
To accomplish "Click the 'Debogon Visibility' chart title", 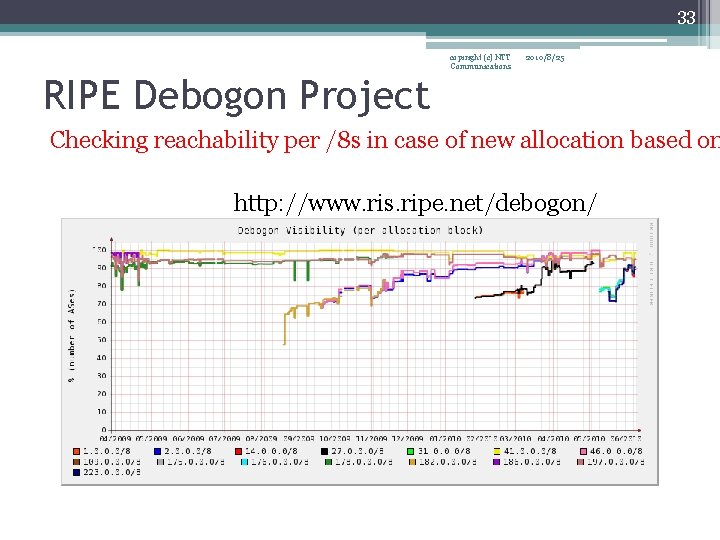I will click(360, 230).
